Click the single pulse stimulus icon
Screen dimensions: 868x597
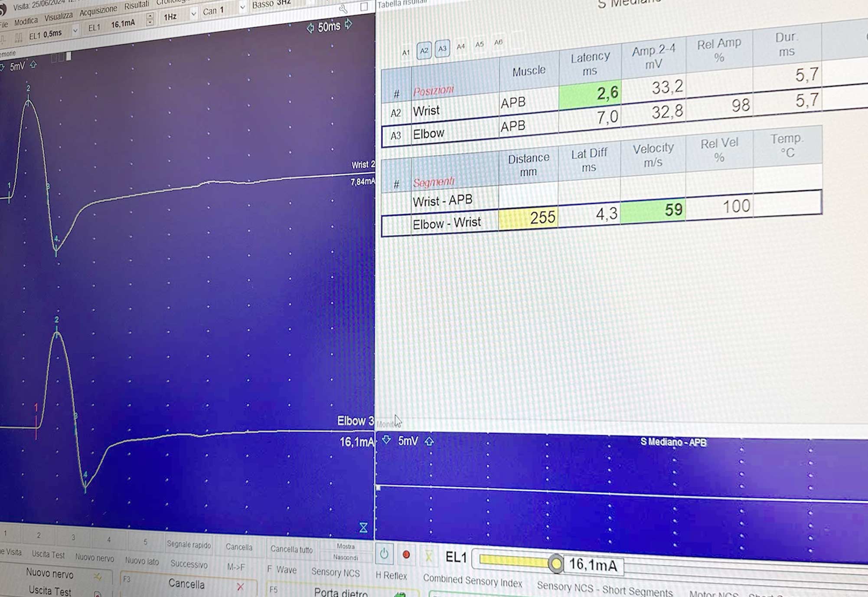tap(3, 39)
